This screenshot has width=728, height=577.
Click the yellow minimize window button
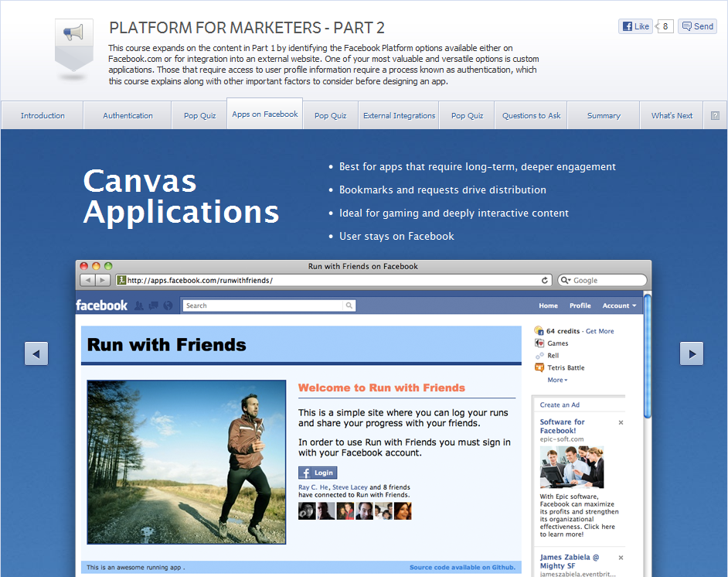click(x=96, y=266)
